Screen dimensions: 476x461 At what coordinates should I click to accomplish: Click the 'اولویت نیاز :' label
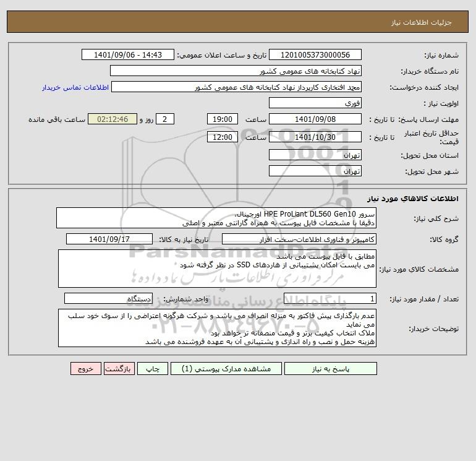tap(441, 103)
